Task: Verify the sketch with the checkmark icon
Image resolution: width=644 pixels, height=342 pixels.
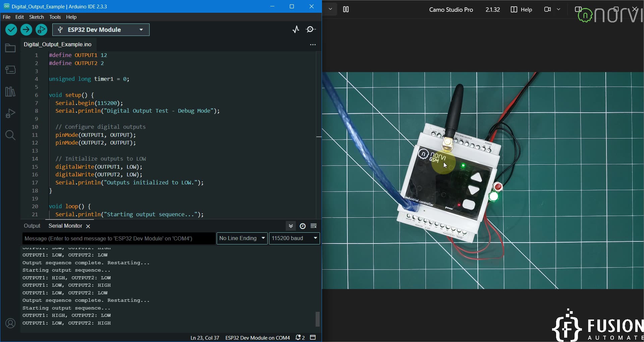Action: tap(11, 30)
